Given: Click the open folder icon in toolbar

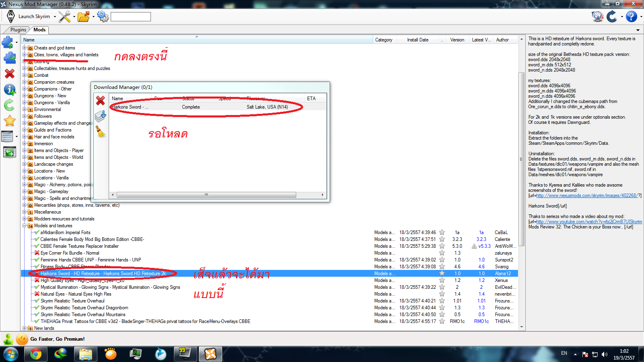Looking at the screenshot, I should [x=84, y=16].
